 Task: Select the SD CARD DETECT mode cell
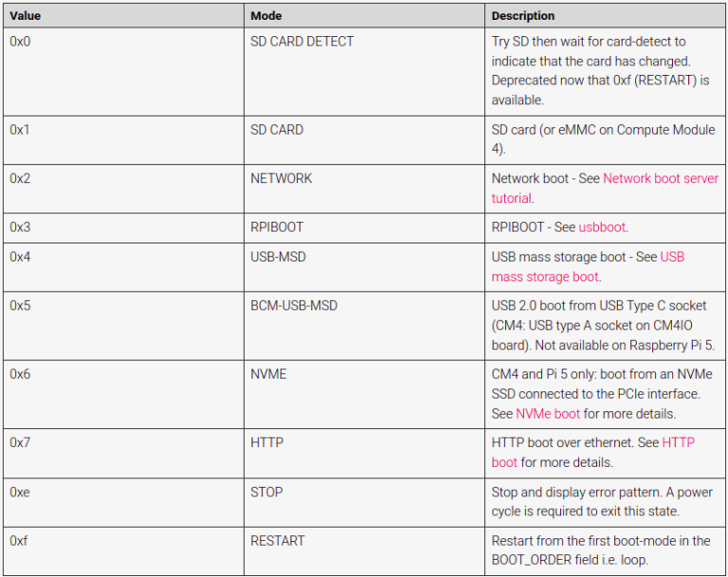(x=301, y=42)
